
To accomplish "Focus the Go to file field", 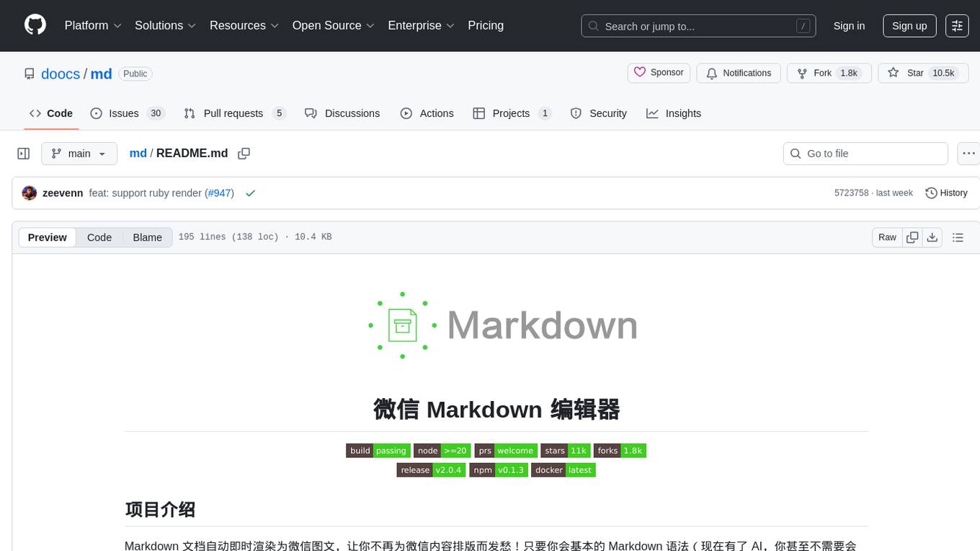I will point(865,153).
